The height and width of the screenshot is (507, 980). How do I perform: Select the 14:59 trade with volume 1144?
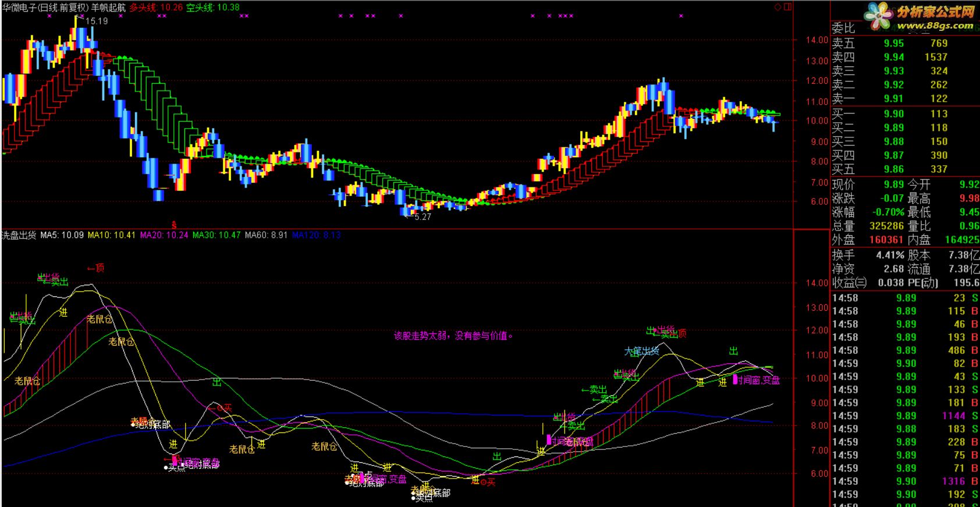click(x=905, y=416)
